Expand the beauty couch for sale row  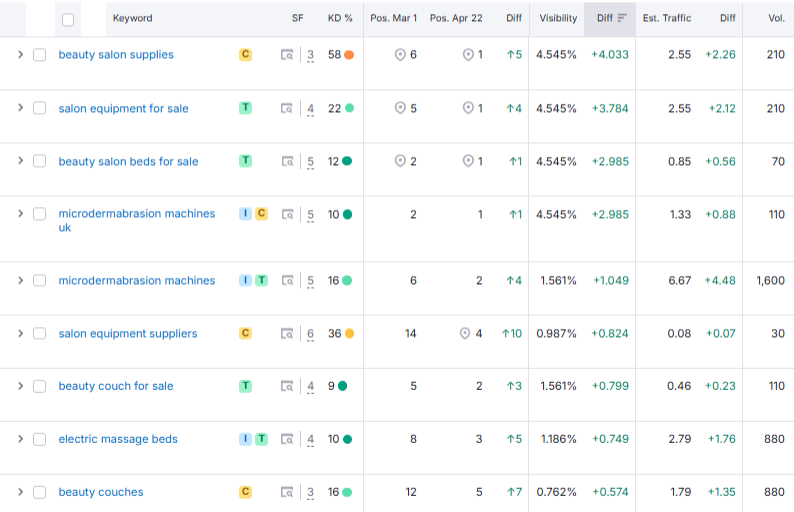(20, 386)
